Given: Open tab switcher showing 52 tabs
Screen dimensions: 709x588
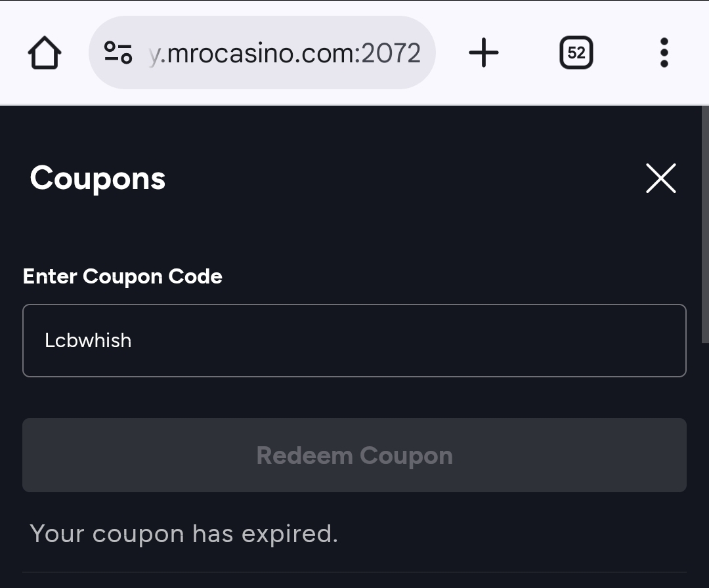Looking at the screenshot, I should pos(576,52).
